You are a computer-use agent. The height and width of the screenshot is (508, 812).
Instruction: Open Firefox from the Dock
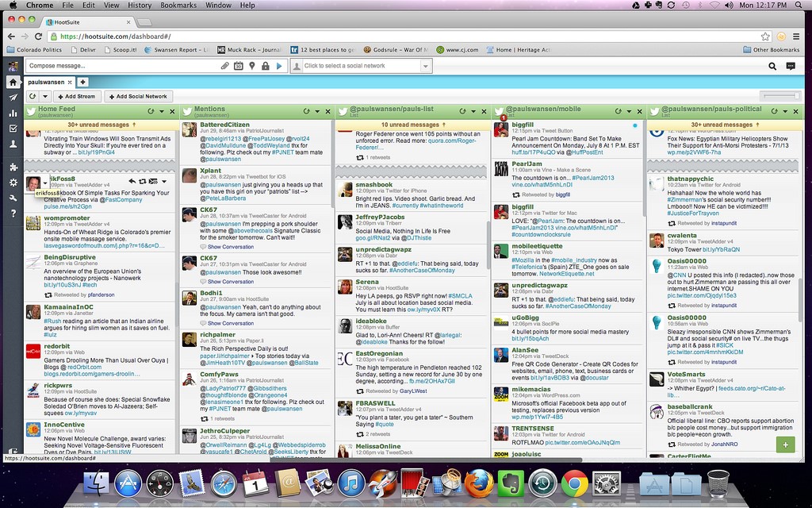tap(478, 483)
